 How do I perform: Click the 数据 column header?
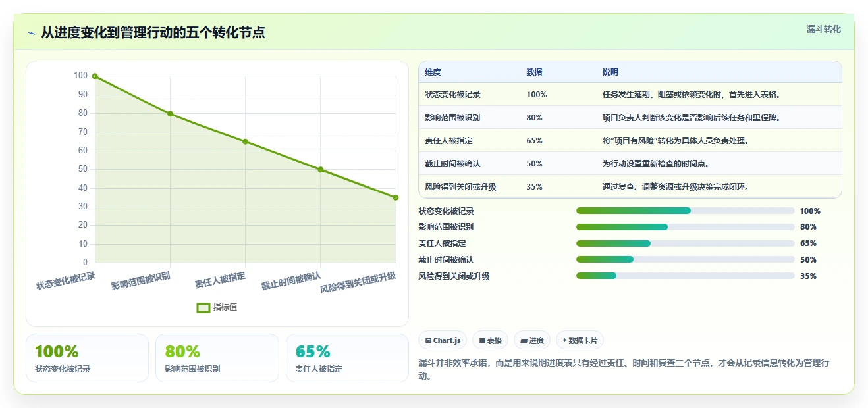click(534, 72)
